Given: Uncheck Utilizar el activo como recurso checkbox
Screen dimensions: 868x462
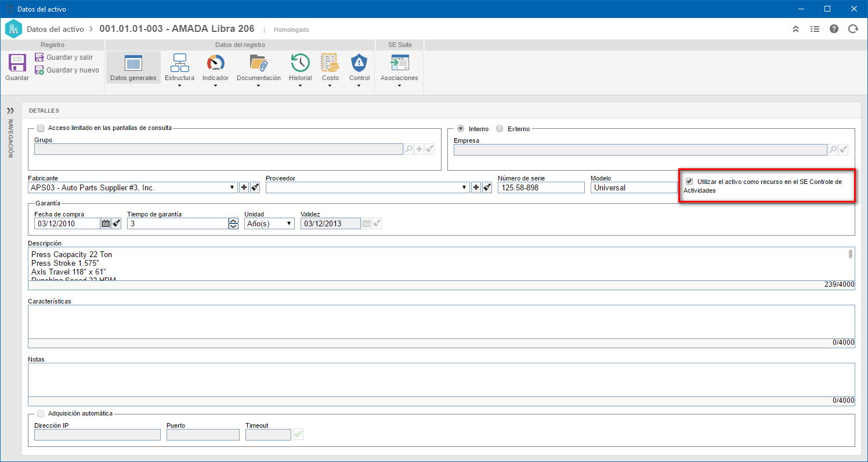Looking at the screenshot, I should pos(689,182).
